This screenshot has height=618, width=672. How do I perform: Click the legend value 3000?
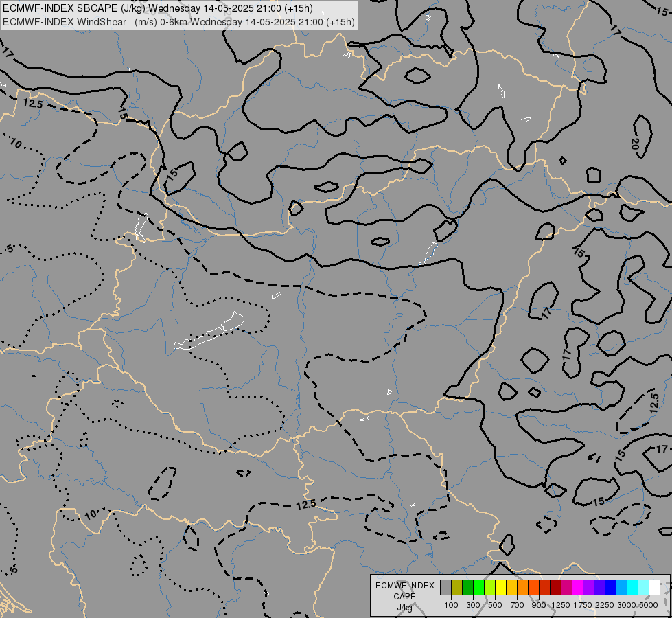click(627, 605)
